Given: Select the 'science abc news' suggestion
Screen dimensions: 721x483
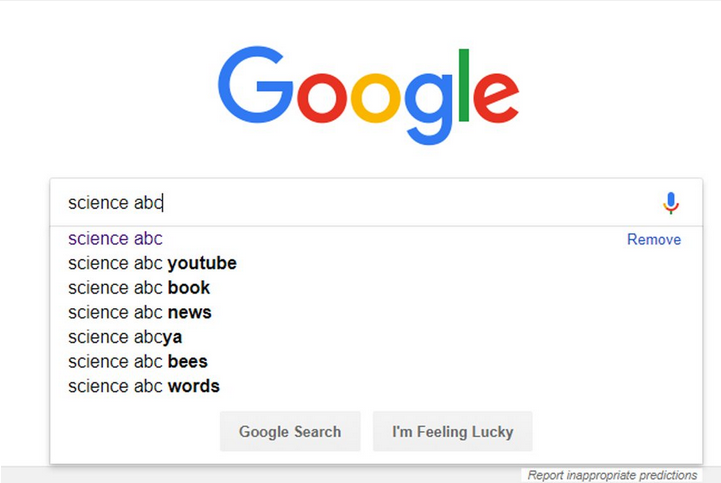Looking at the screenshot, I should [140, 313].
